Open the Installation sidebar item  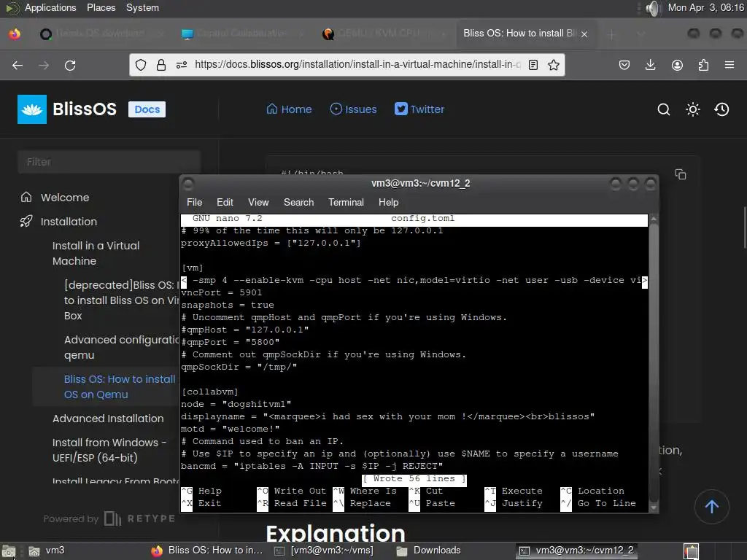coord(69,222)
